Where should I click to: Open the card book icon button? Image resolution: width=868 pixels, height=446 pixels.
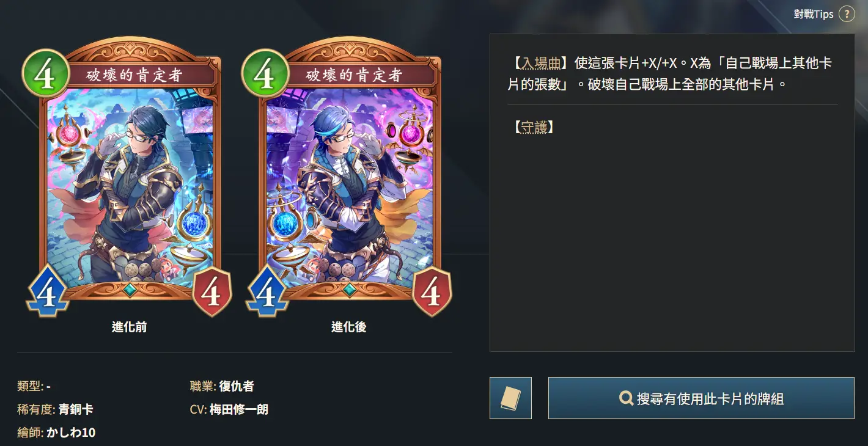point(510,398)
